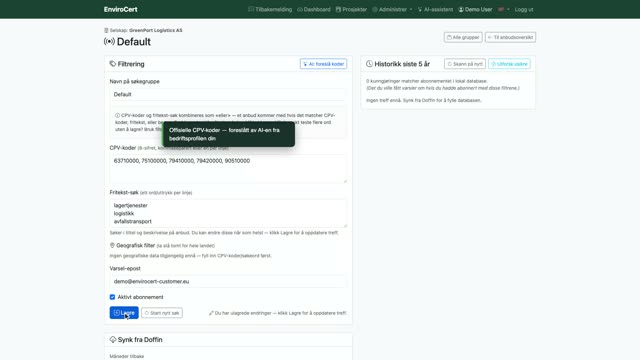
Task: Click the EnviroCert brand logo
Action: pyautogui.click(x=120, y=9)
